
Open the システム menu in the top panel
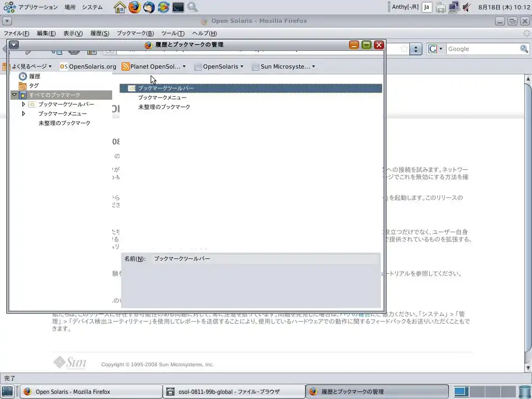(x=92, y=7)
